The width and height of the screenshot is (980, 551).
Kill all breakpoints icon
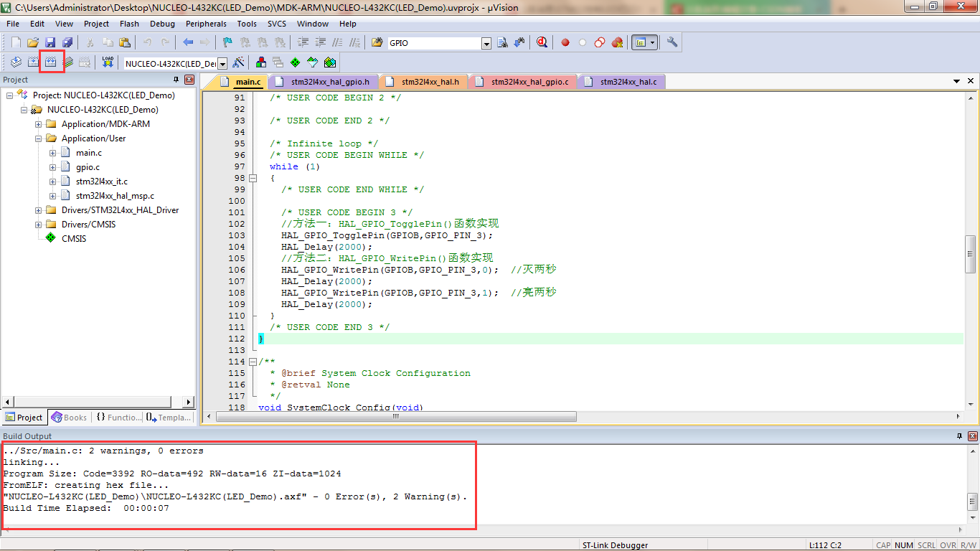(617, 43)
